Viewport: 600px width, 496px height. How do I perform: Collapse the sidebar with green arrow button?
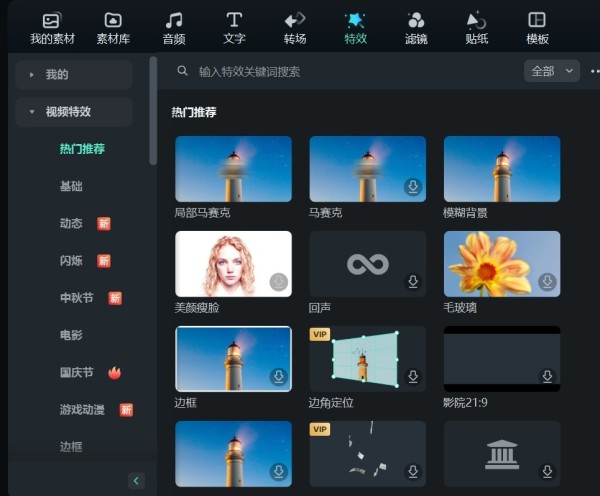136,481
